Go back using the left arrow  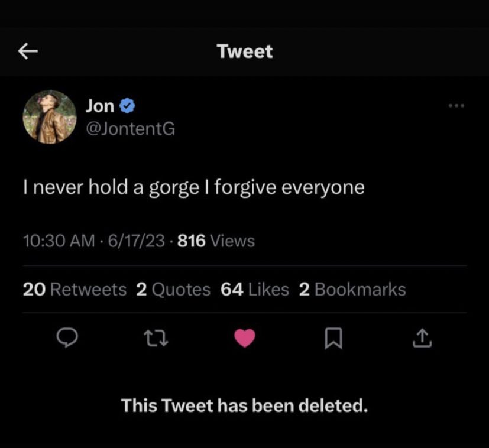click(x=28, y=51)
